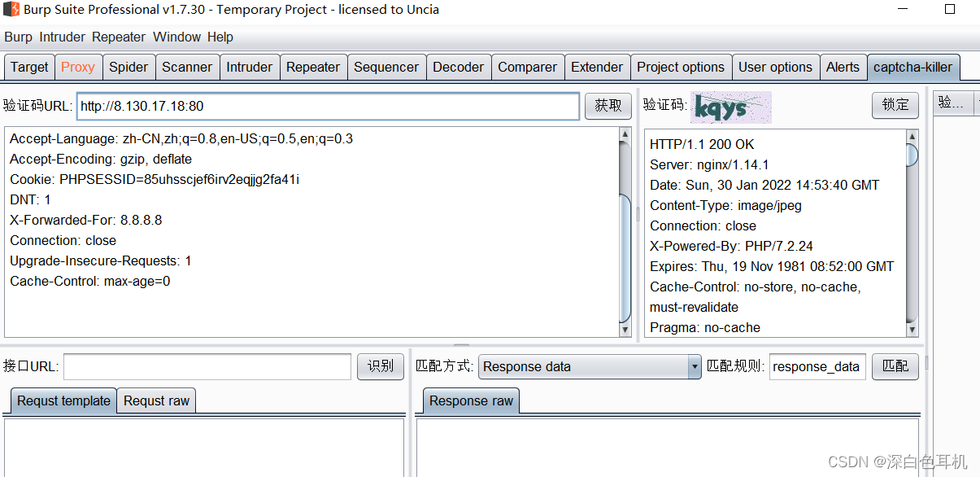Open the 匹配方式 Response data dropdown
This screenshot has height=477, width=980.
590,366
